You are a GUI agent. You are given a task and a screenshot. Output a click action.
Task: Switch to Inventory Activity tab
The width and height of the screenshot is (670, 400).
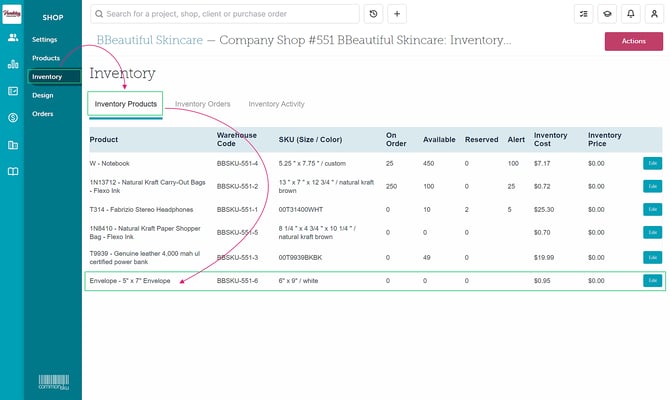click(276, 104)
